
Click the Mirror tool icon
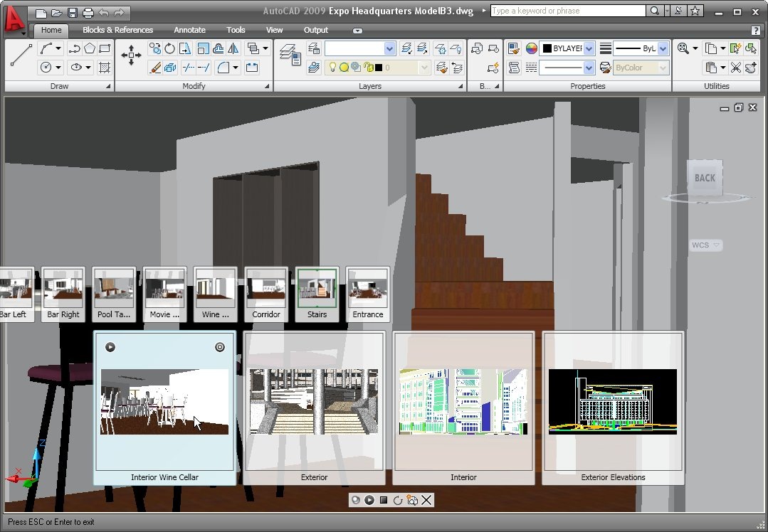click(233, 48)
